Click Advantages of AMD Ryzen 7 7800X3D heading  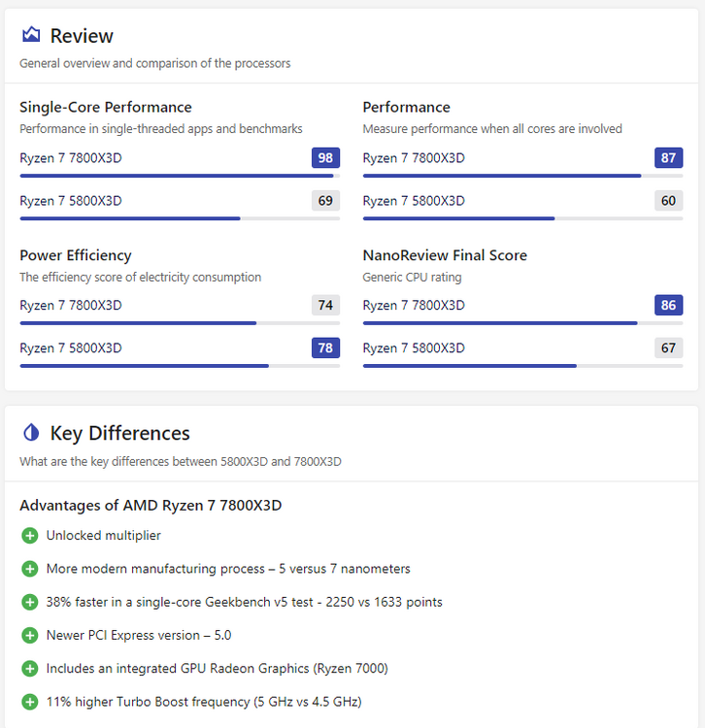coord(151,506)
